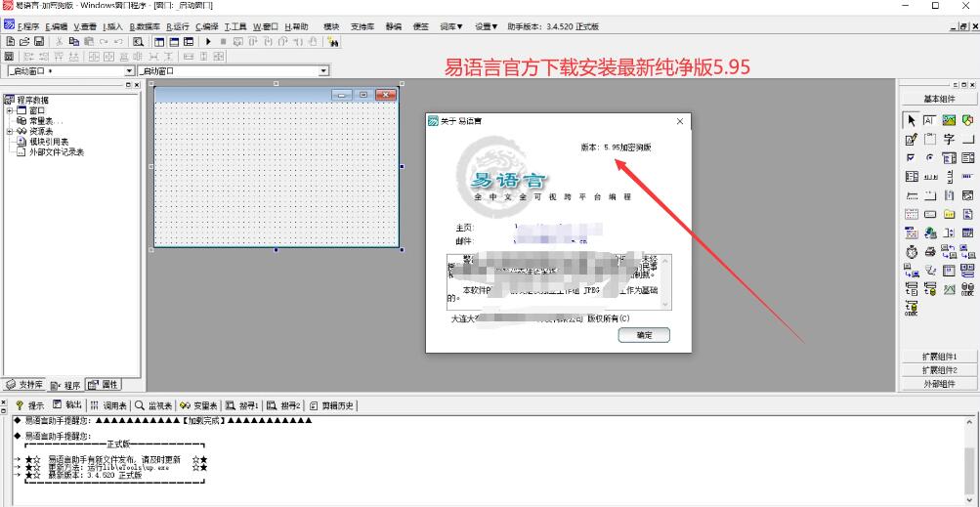Image resolution: width=980 pixels, height=507 pixels.
Task: Select 模块引用表 in program tree
Action: pos(49,142)
